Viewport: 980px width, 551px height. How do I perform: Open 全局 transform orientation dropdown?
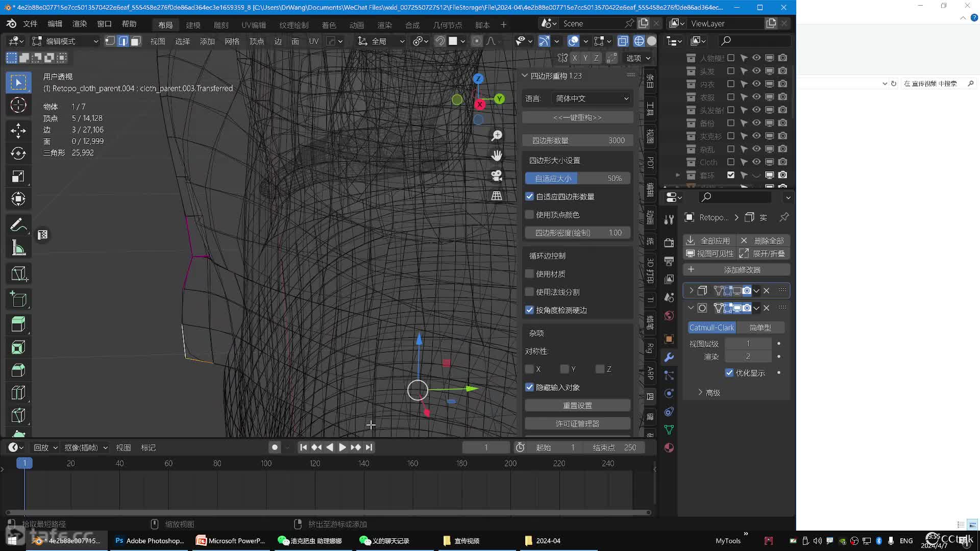coord(381,41)
